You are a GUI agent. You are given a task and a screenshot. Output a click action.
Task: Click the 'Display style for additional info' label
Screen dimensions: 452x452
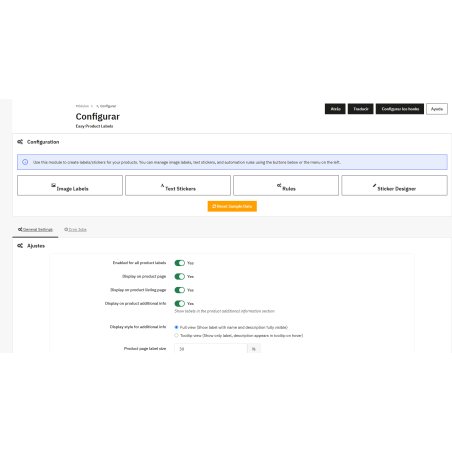point(138,327)
